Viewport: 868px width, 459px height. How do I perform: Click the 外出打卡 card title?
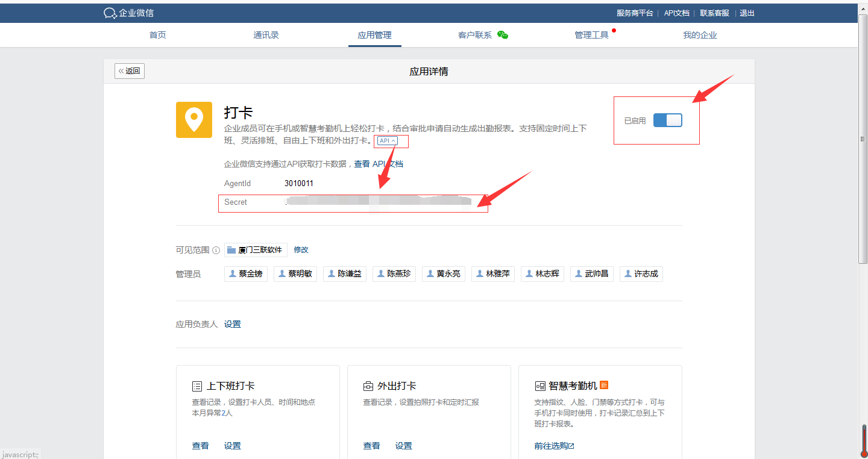pyautogui.click(x=397, y=386)
